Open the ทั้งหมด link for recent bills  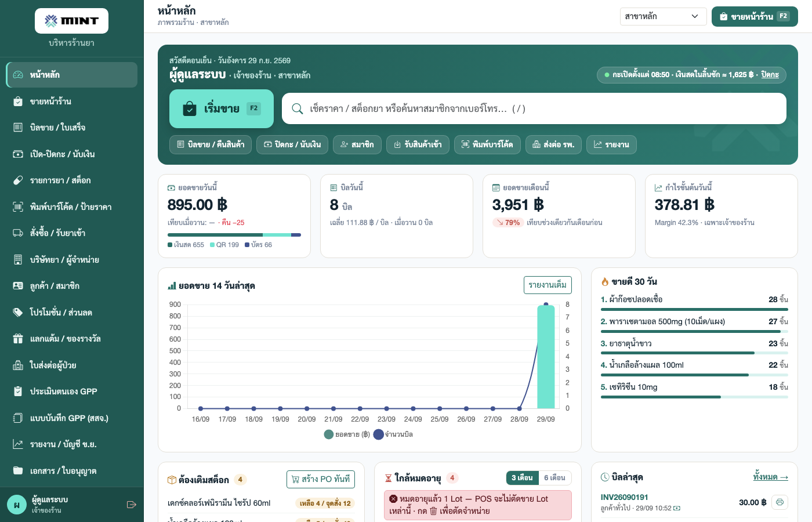(770, 477)
